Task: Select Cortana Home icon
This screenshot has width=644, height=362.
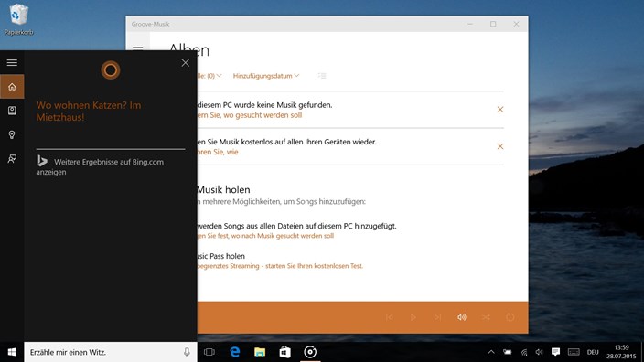Action: pyautogui.click(x=12, y=87)
